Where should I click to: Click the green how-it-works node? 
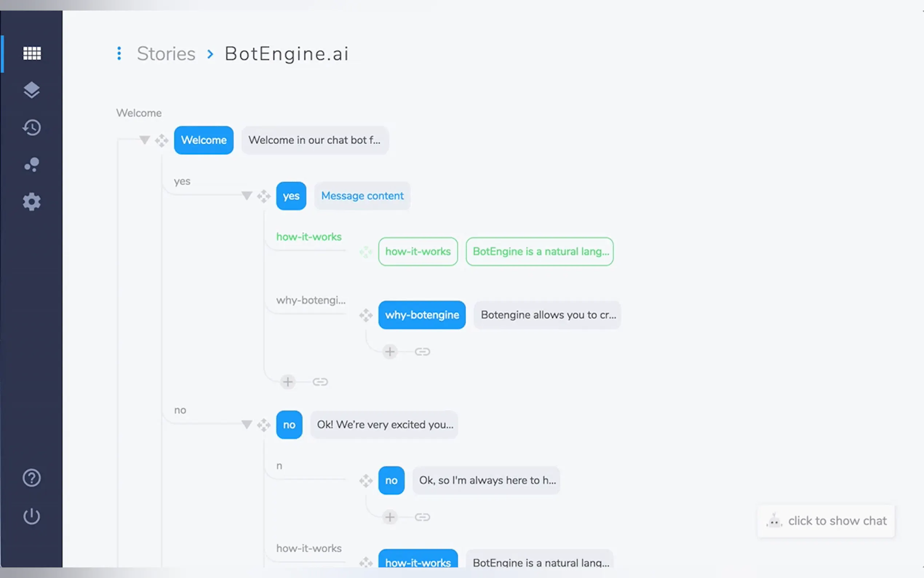tap(418, 252)
